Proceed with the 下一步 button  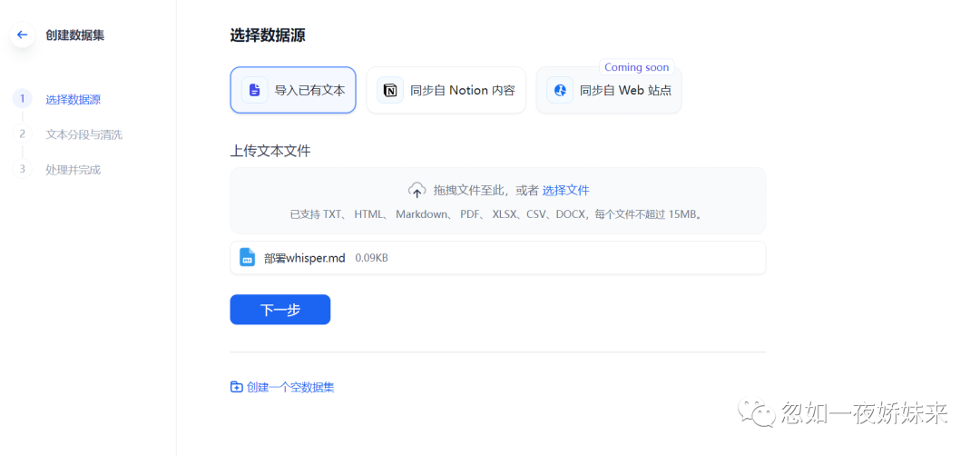(x=280, y=310)
